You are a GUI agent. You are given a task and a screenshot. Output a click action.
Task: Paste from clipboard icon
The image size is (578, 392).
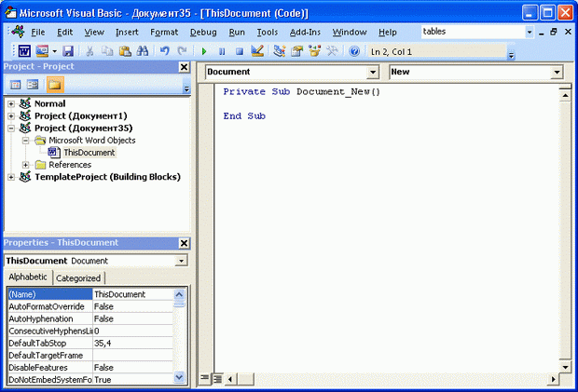[125, 51]
